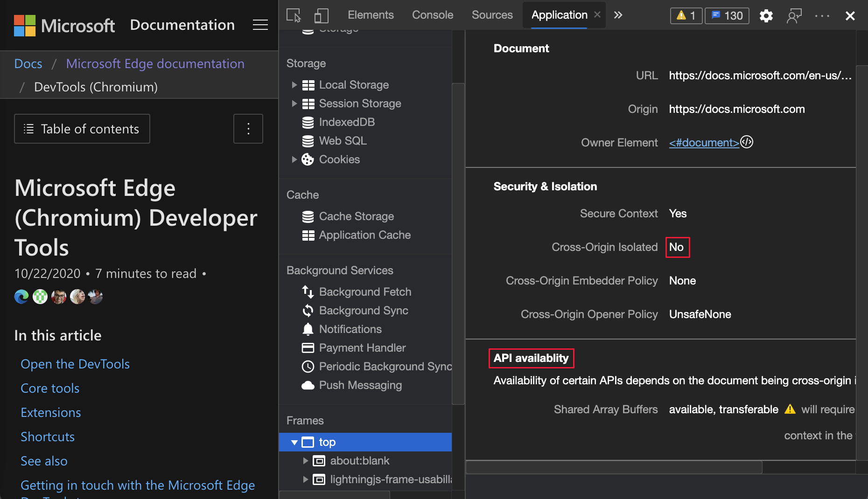Select Payment Handler in the sidebar

pos(362,348)
